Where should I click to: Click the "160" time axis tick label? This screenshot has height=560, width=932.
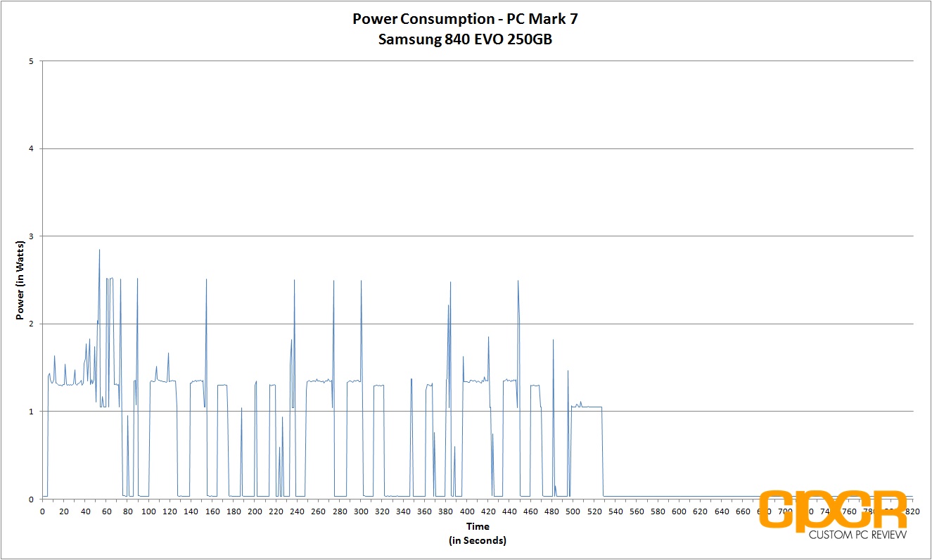pyautogui.click(x=212, y=511)
